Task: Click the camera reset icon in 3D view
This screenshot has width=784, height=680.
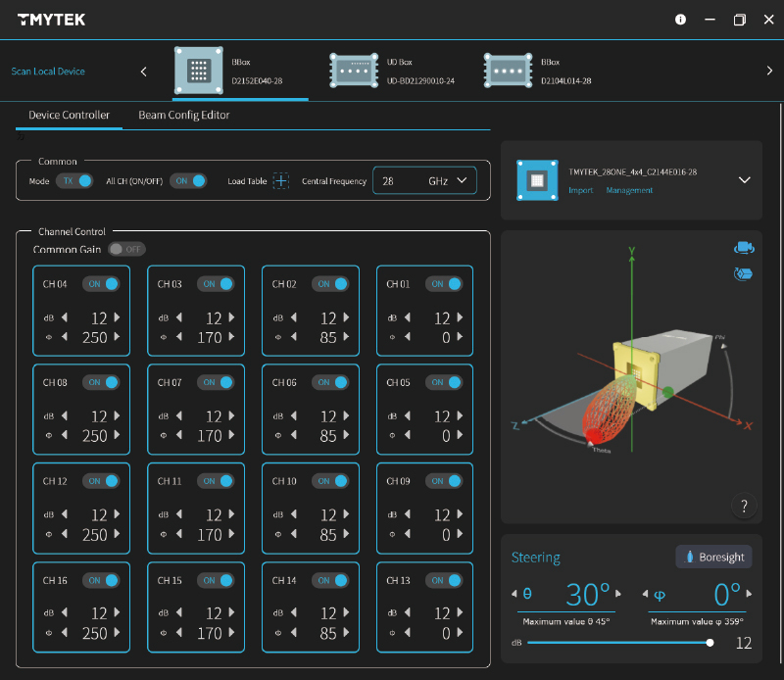Action: pos(743,249)
